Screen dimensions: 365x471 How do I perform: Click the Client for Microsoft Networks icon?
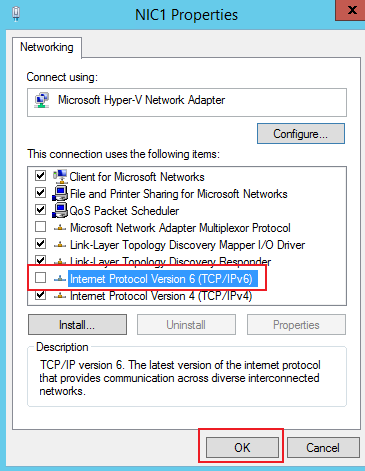click(60, 176)
